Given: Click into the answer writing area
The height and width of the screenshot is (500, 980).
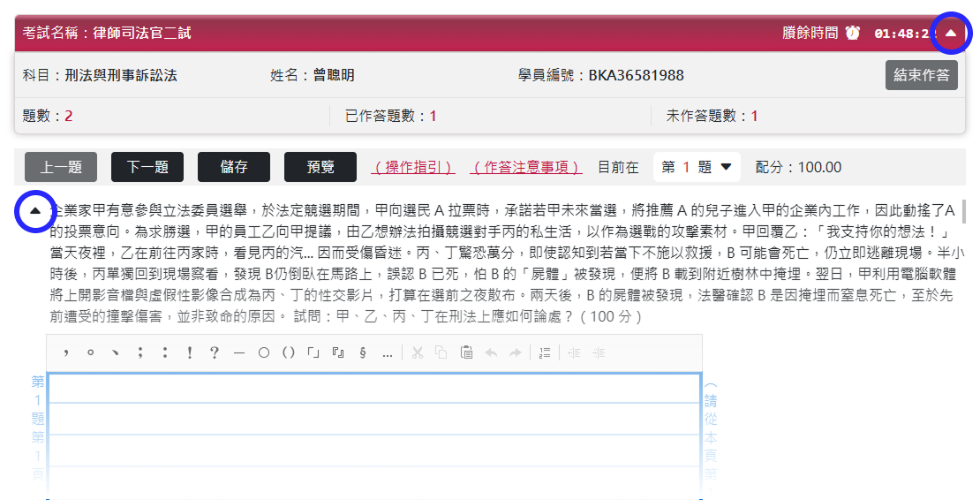Looking at the screenshot, I should tap(374, 436).
